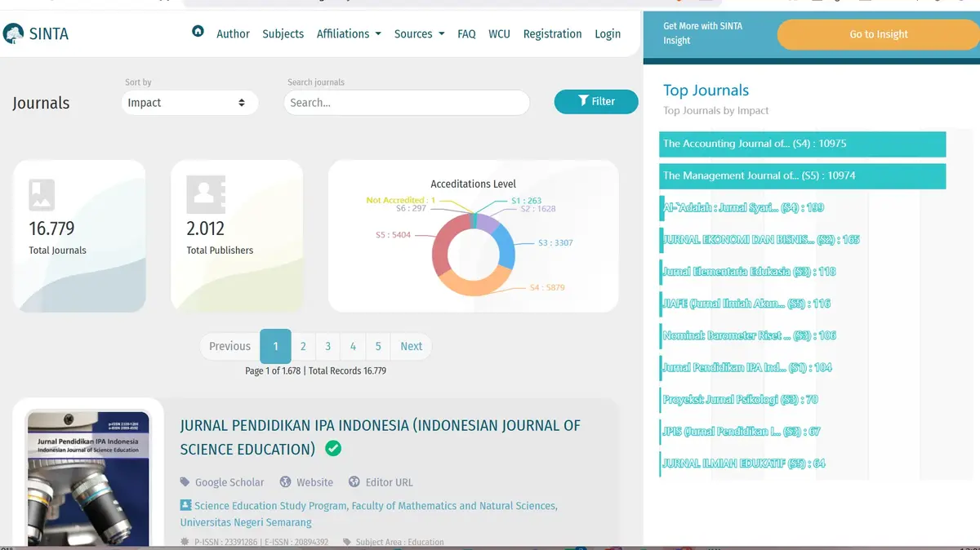980x550 pixels.
Task: Click the Jurnal Elementaria Edukasia entry
Action: pos(748,272)
